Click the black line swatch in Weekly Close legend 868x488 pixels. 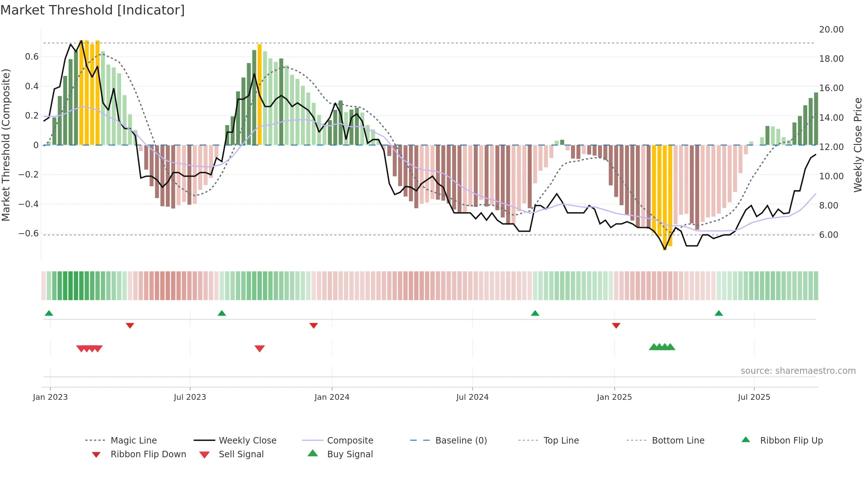(204, 440)
